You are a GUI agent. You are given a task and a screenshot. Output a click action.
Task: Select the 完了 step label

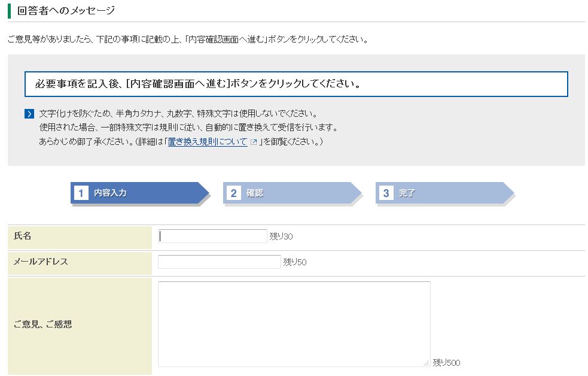pyautogui.click(x=407, y=193)
